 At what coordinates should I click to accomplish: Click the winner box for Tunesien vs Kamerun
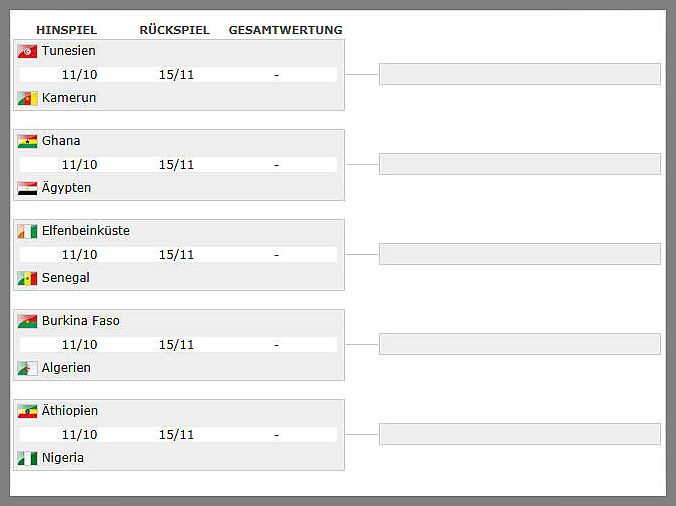point(520,74)
